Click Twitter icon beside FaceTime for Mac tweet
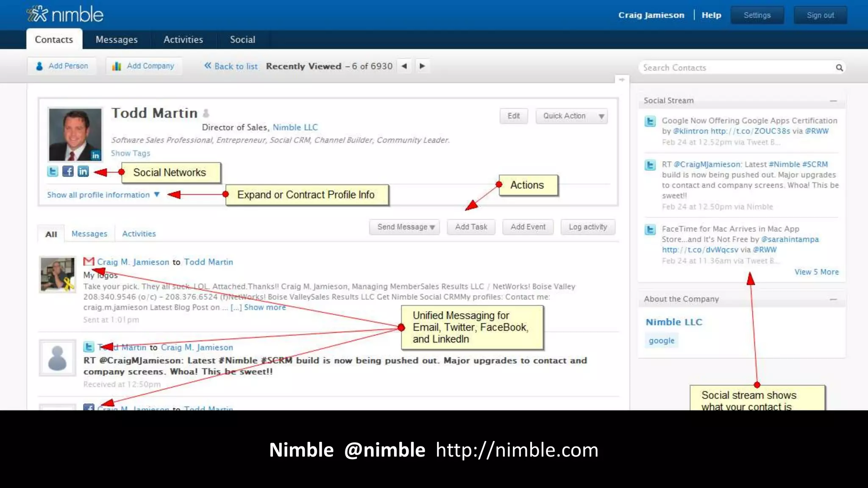Image resolution: width=868 pixels, height=488 pixels. pyautogui.click(x=650, y=230)
